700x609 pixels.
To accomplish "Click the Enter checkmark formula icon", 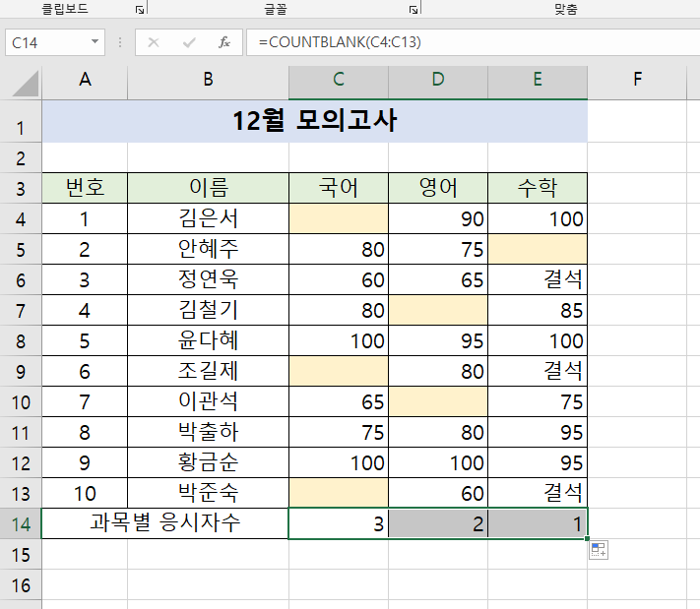I will point(189,42).
